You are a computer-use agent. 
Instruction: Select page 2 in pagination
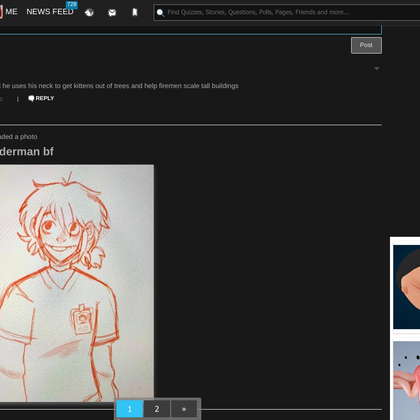(157, 409)
